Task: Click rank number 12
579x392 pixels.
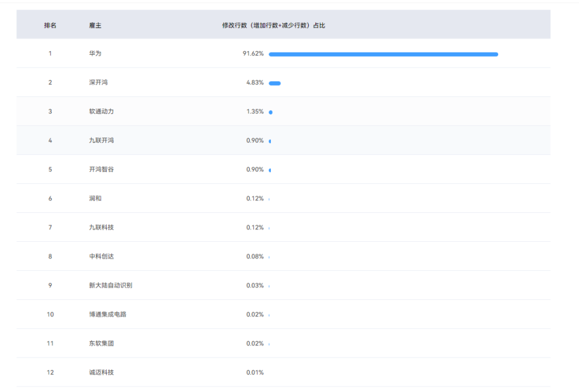Action: click(50, 373)
